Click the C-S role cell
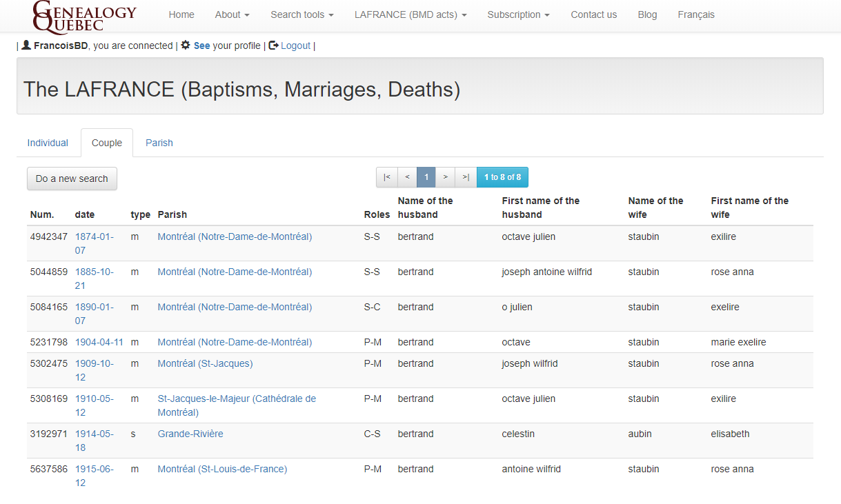Viewport: 841px width, 504px height. pos(372,434)
